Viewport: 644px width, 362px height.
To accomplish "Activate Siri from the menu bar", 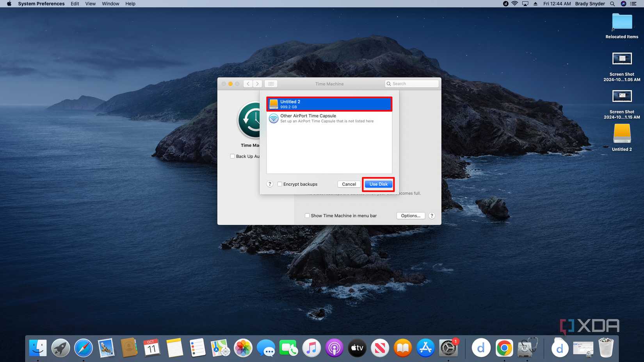I will click(623, 4).
